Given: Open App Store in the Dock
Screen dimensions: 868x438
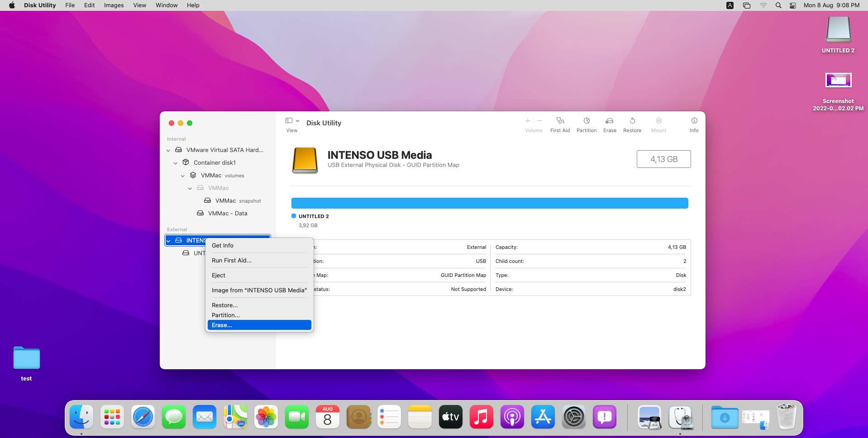Looking at the screenshot, I should tap(543, 417).
